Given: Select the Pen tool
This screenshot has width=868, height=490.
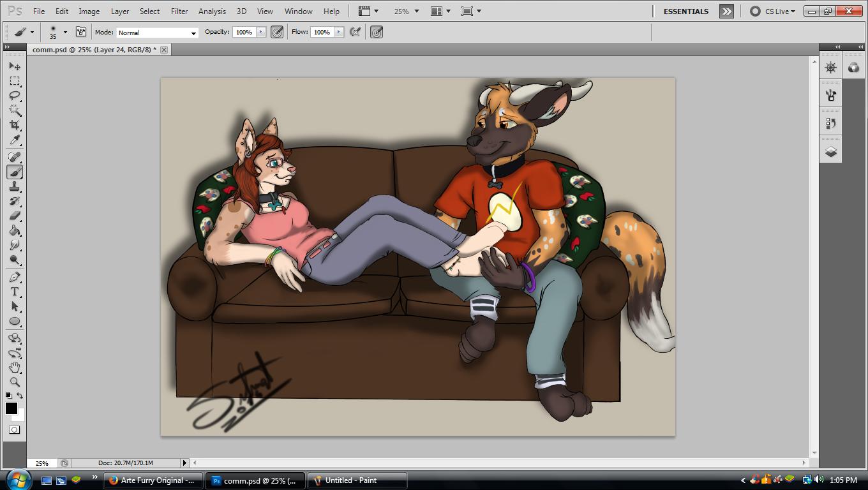Looking at the screenshot, I should pos(15,277).
